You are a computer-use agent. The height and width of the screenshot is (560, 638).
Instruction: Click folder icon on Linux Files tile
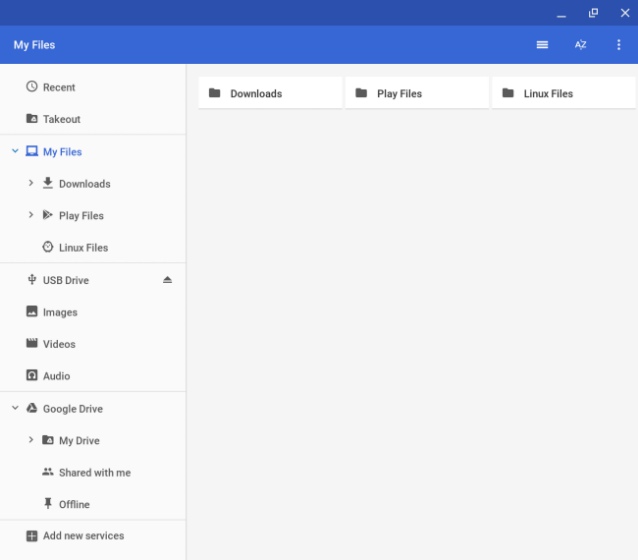point(508,93)
